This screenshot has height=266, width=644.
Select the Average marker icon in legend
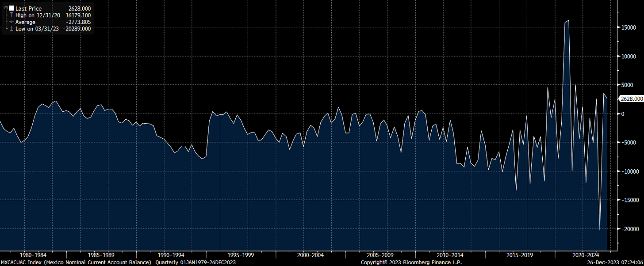pos(11,22)
